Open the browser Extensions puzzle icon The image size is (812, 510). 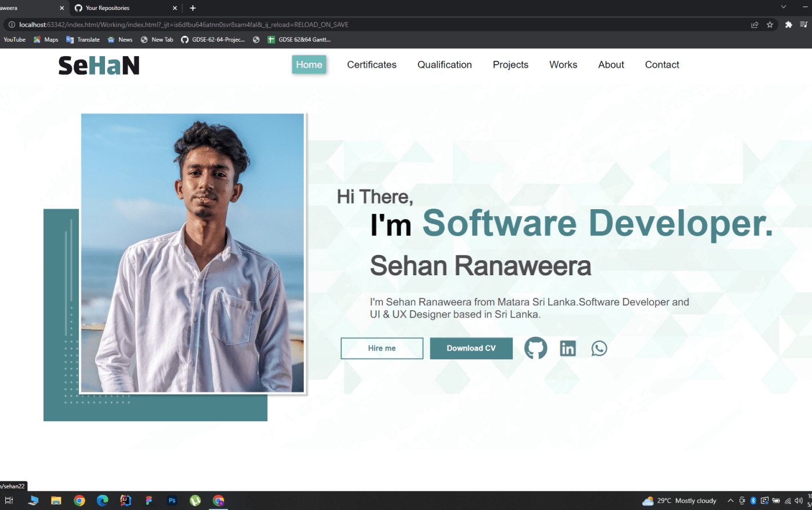[788, 25]
